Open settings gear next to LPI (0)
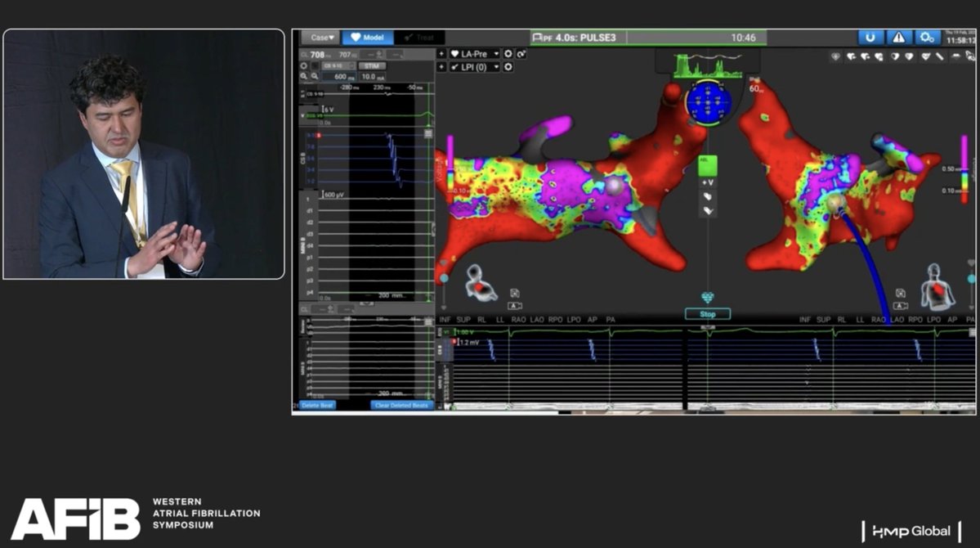The width and height of the screenshot is (980, 548). pos(508,67)
